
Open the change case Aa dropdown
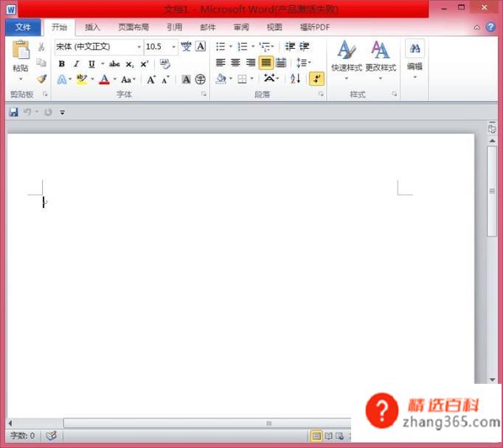pos(128,80)
